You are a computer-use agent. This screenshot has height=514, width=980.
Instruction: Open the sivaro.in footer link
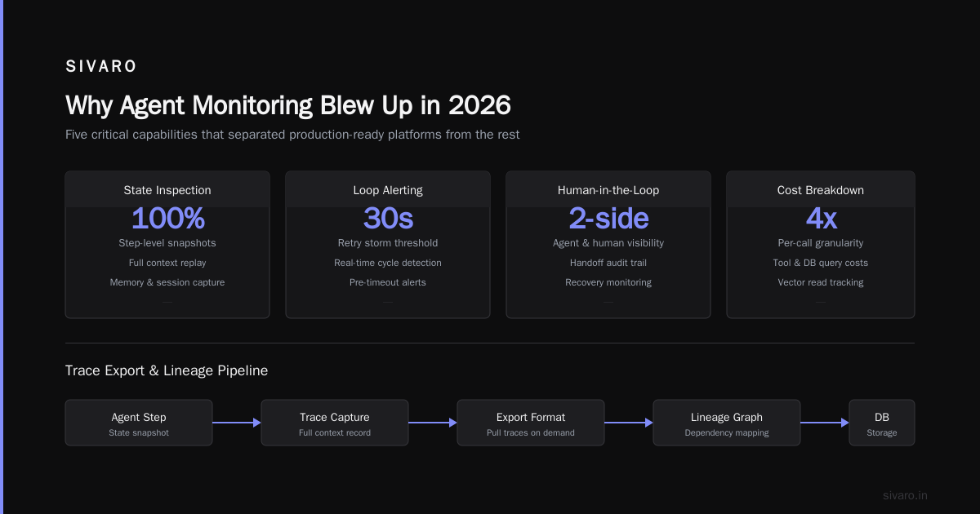905,495
